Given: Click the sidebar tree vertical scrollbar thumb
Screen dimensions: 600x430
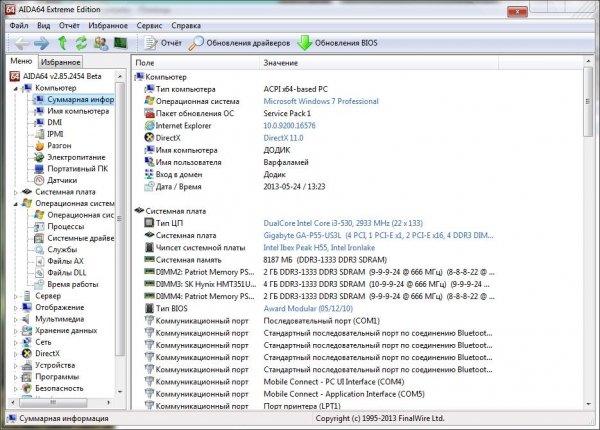Looking at the screenshot, I should click(x=120, y=218).
